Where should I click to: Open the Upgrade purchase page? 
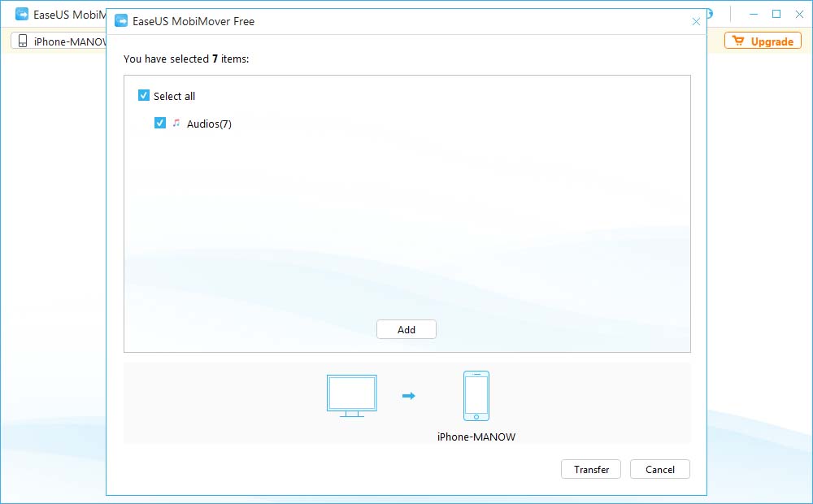click(x=763, y=40)
